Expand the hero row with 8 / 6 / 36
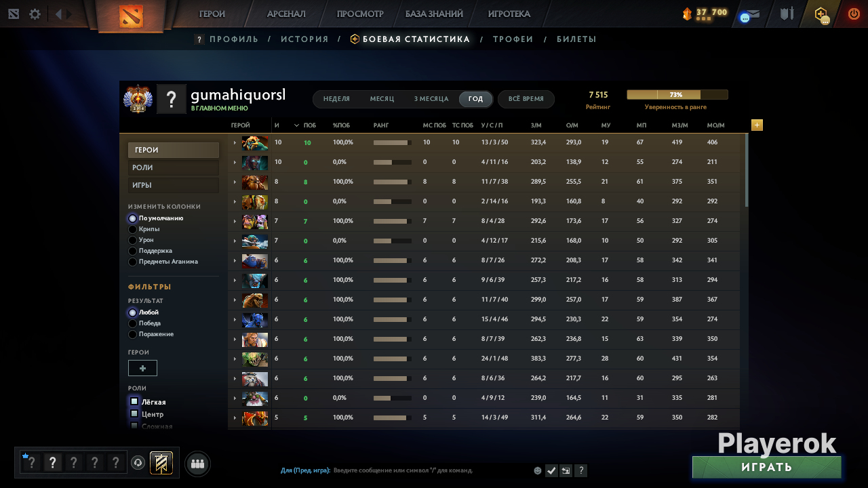This screenshot has height=488, width=868. (x=235, y=379)
